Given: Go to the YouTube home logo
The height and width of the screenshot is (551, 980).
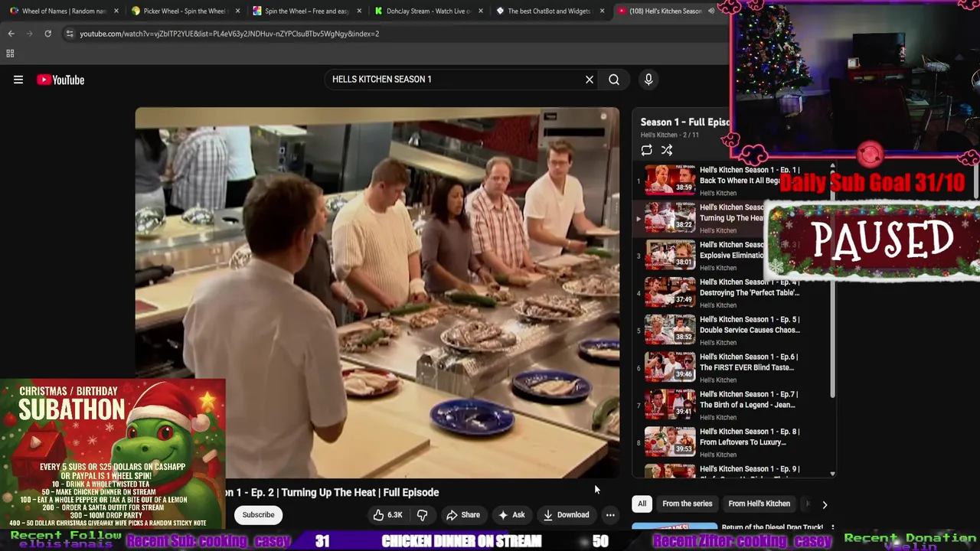Looking at the screenshot, I should coord(60,80).
